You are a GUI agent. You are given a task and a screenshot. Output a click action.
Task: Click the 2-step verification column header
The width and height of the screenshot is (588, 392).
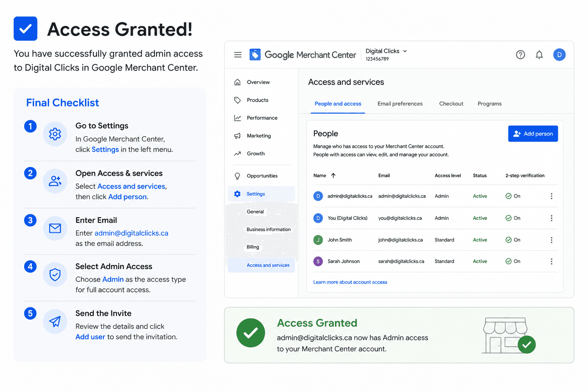coord(525,176)
